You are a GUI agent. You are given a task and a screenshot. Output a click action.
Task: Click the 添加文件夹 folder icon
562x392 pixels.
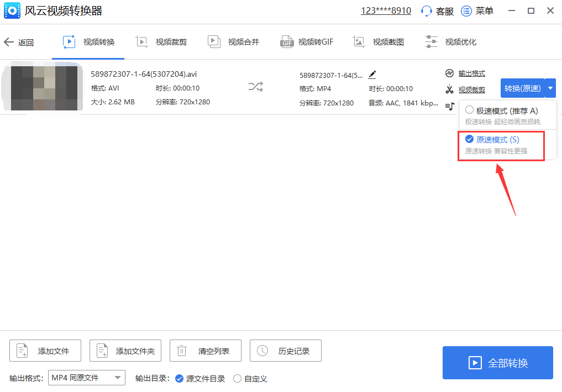(102, 351)
